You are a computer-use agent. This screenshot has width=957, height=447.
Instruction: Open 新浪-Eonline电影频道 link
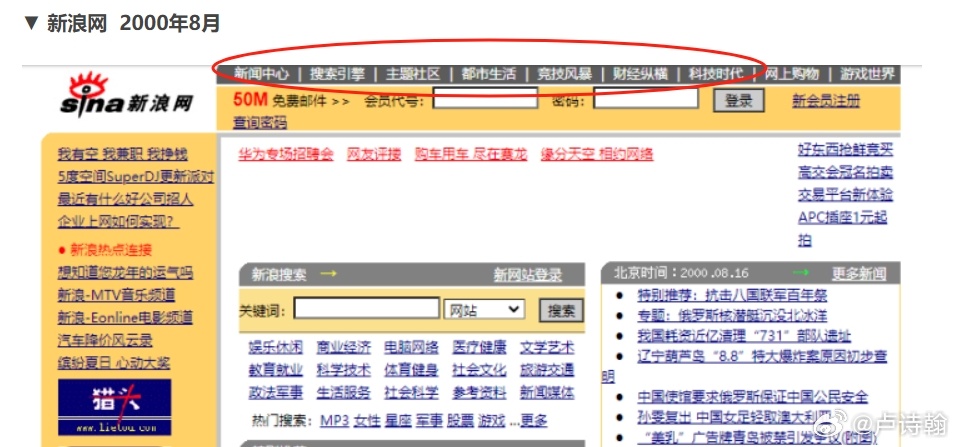tap(125, 318)
